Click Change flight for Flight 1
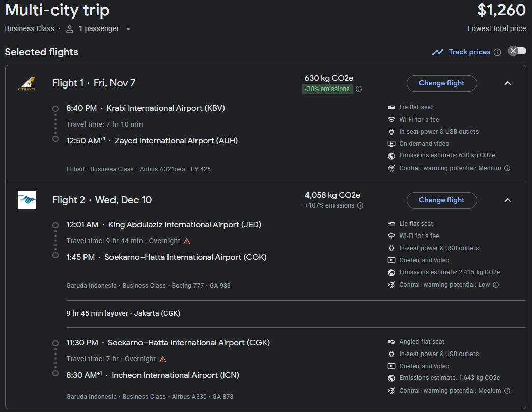The width and height of the screenshot is (532, 412). coord(441,83)
